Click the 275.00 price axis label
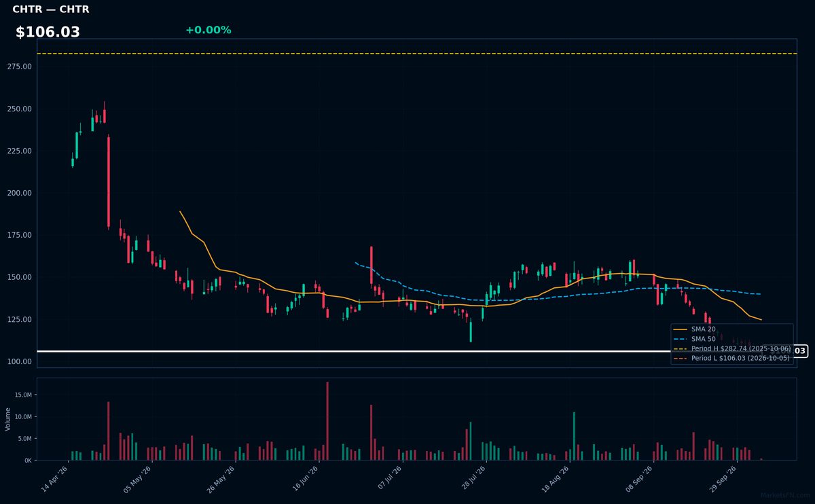This screenshot has width=815, height=504. (x=20, y=67)
